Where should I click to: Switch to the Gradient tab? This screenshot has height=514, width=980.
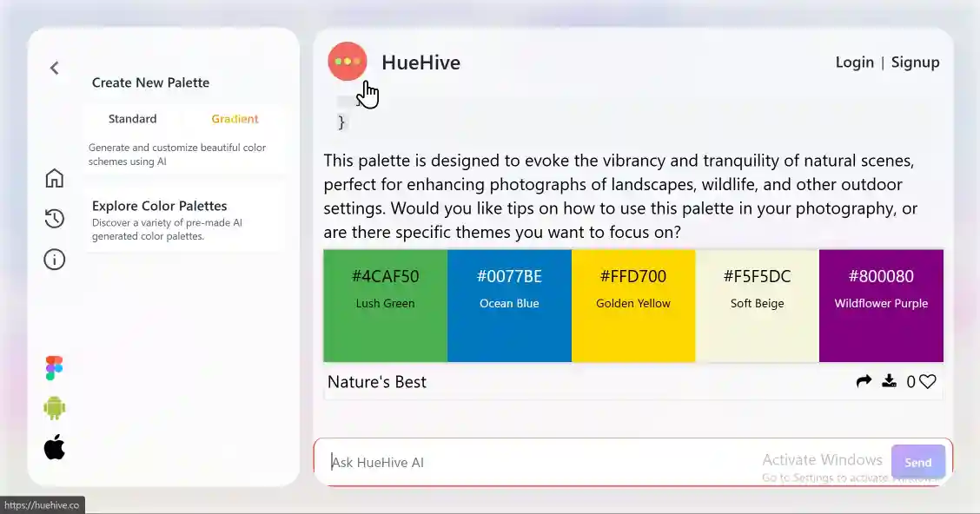235,118
